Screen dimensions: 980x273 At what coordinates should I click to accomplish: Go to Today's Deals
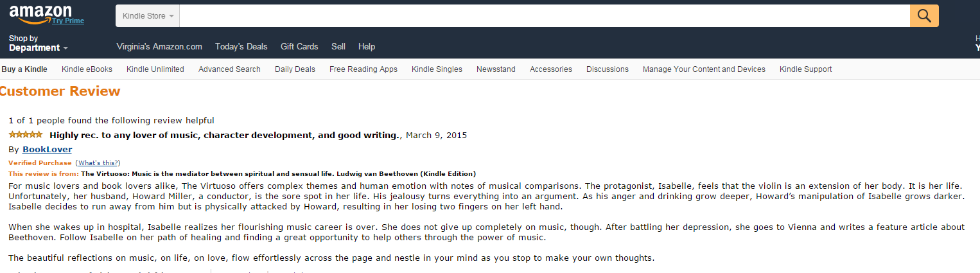[241, 47]
